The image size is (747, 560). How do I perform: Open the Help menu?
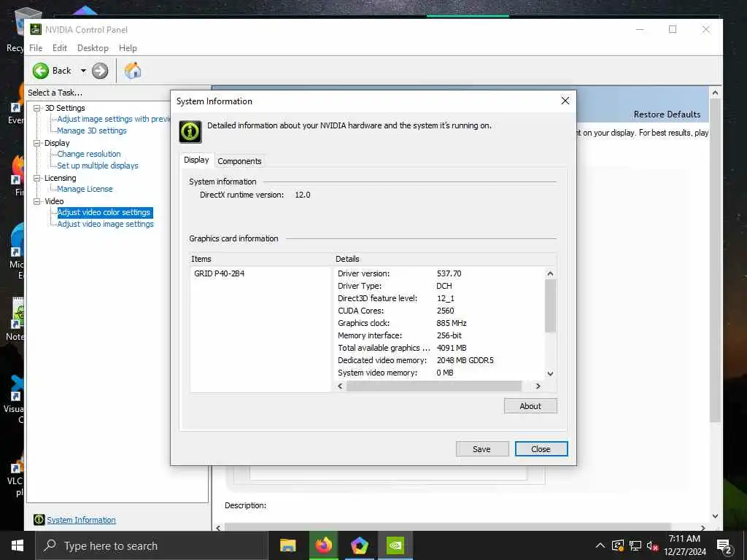pyautogui.click(x=128, y=48)
